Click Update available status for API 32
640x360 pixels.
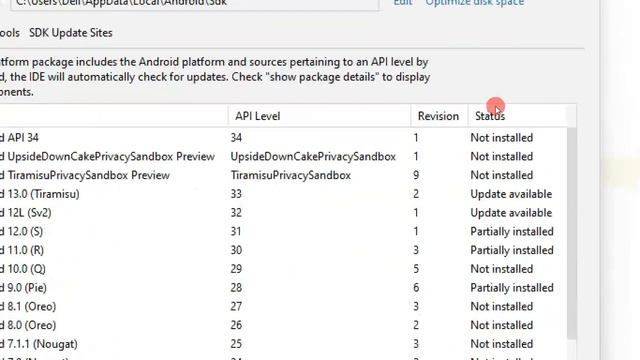click(x=511, y=213)
